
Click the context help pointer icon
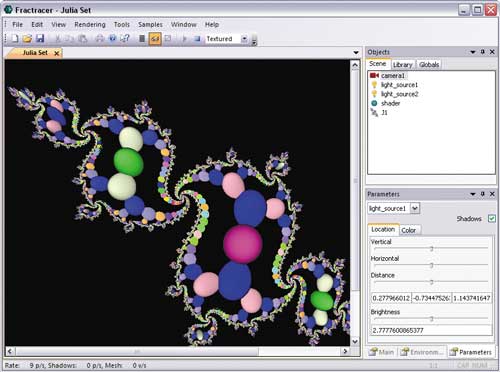pos(125,39)
